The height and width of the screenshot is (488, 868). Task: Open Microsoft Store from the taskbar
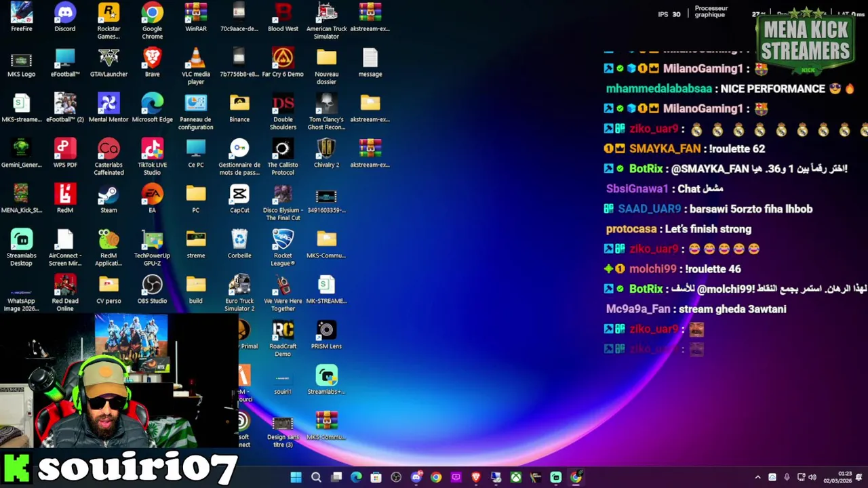click(376, 477)
